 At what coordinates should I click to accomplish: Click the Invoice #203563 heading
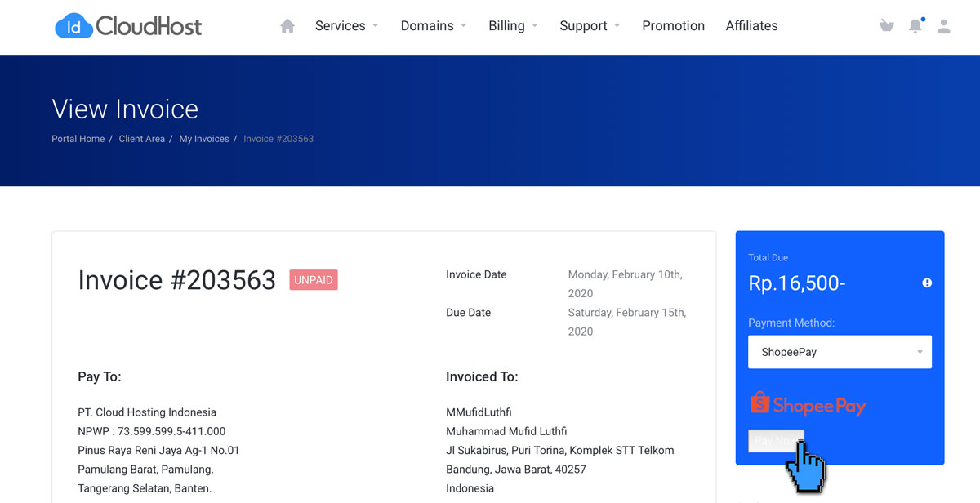(x=176, y=280)
